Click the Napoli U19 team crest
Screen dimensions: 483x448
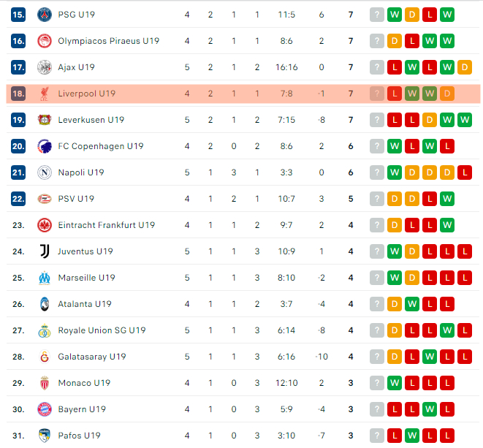click(44, 172)
